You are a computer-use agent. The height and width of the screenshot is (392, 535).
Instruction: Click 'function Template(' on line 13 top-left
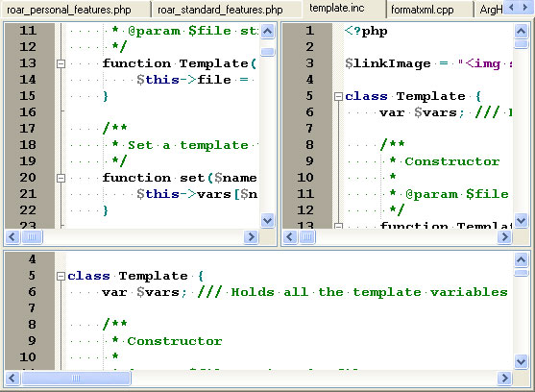(x=179, y=63)
